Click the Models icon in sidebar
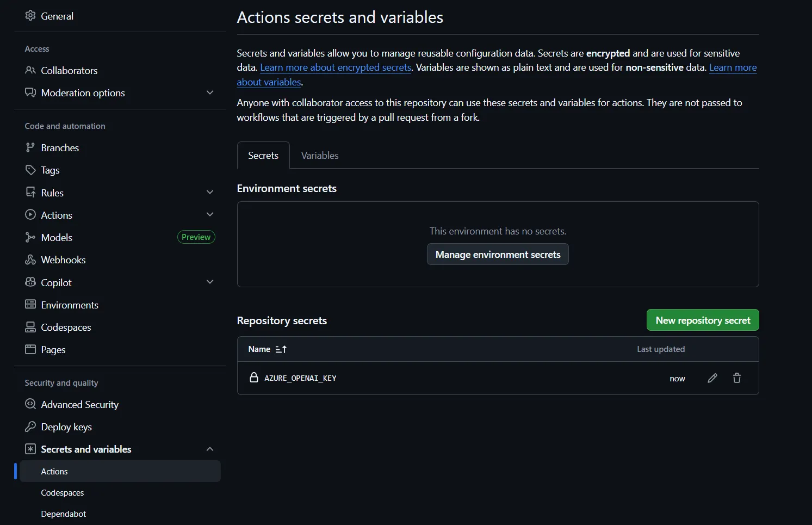812x525 pixels. click(x=30, y=237)
